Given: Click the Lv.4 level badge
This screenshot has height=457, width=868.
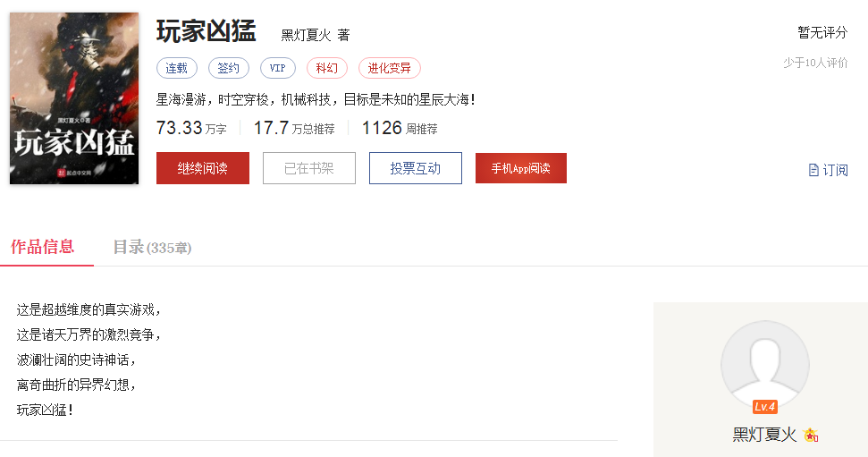Looking at the screenshot, I should coord(765,407).
